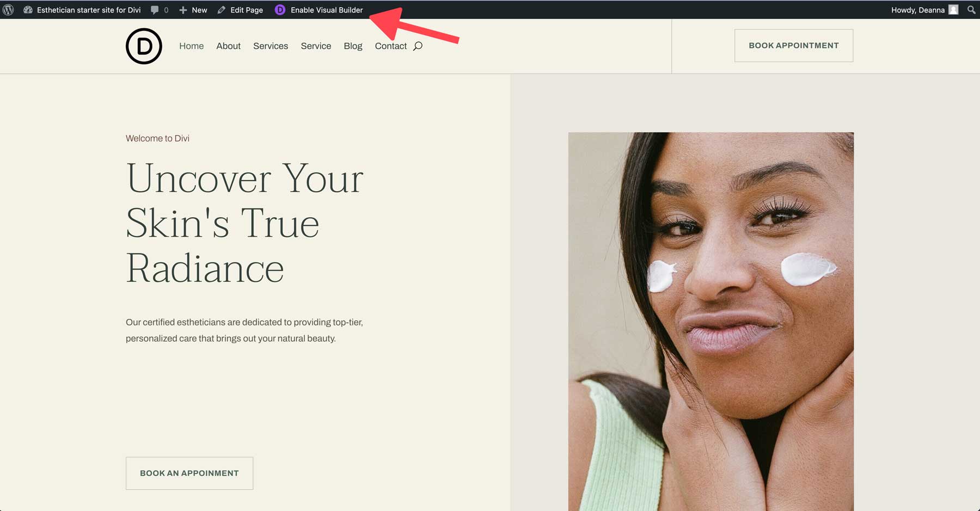Click the purple Divi D icon in admin bar
Viewport: 980px width, 511px height.
point(280,9)
